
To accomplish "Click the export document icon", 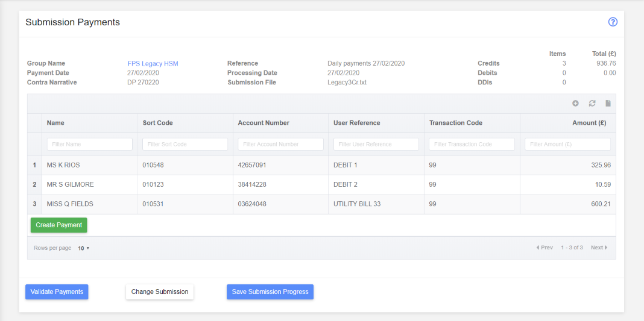I will pyautogui.click(x=608, y=104).
